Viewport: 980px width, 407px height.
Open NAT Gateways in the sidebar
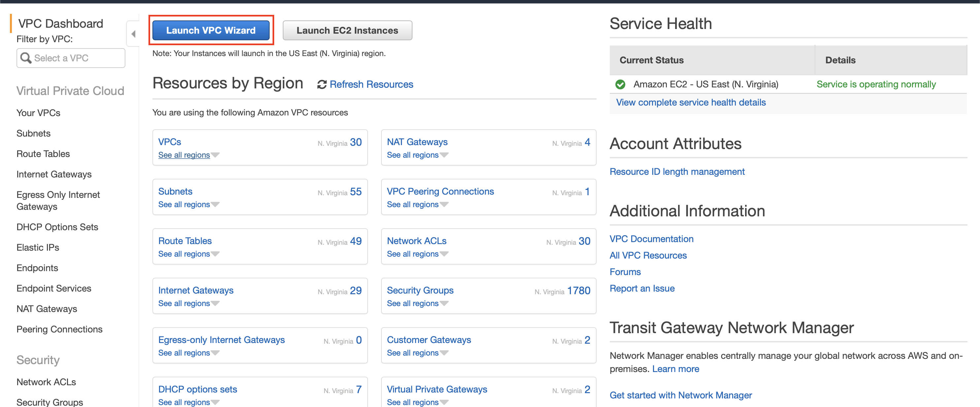pyautogui.click(x=47, y=309)
